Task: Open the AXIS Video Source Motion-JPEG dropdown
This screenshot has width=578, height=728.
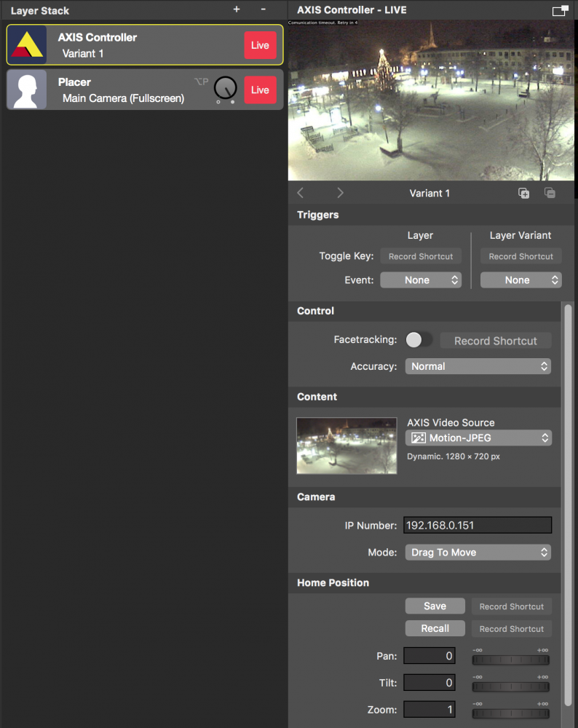Action: click(x=479, y=438)
